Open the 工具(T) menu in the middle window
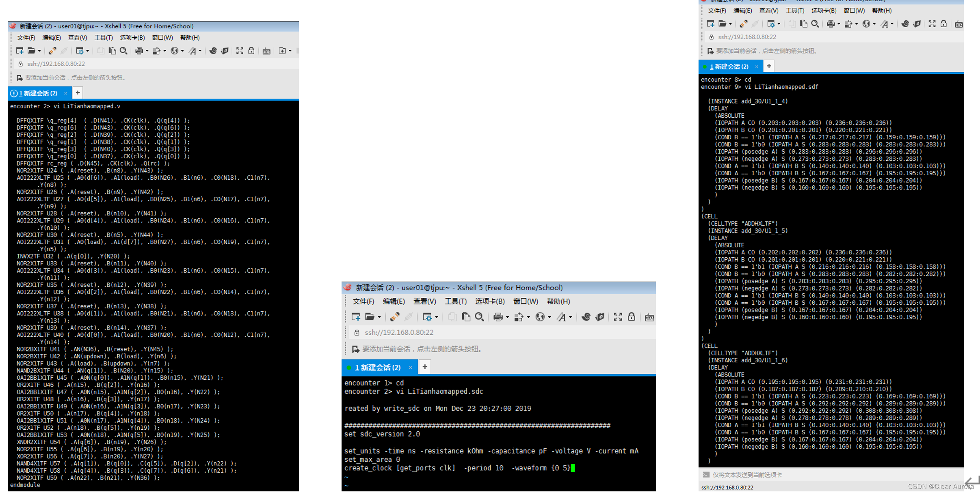The image size is (980, 493). tap(455, 301)
